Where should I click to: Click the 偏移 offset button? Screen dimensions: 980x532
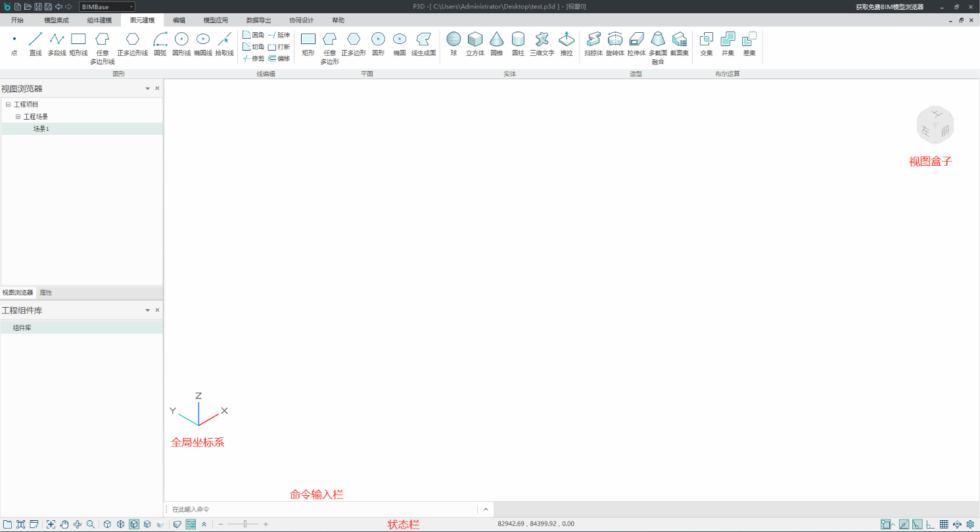[279, 59]
